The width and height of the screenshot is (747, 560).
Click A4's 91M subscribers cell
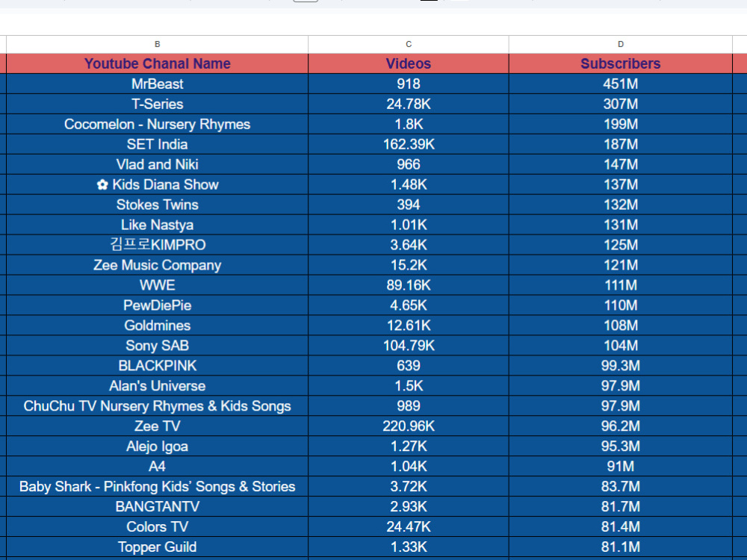pos(620,466)
